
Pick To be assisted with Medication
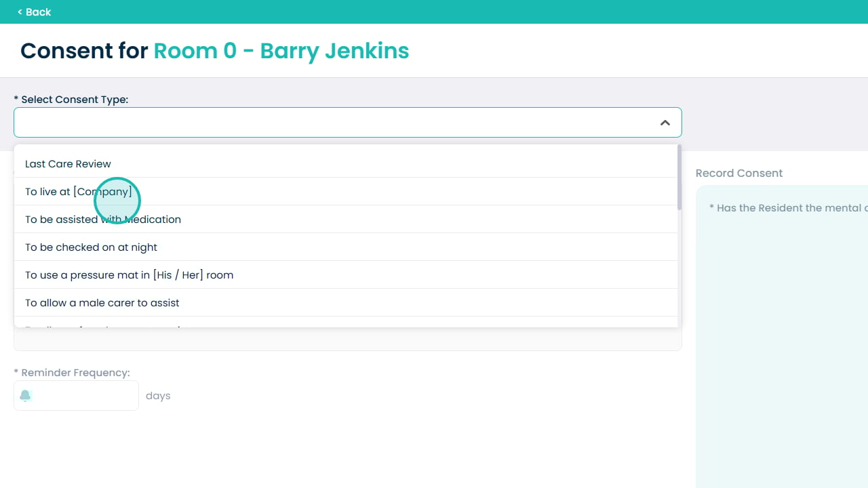pos(346,220)
